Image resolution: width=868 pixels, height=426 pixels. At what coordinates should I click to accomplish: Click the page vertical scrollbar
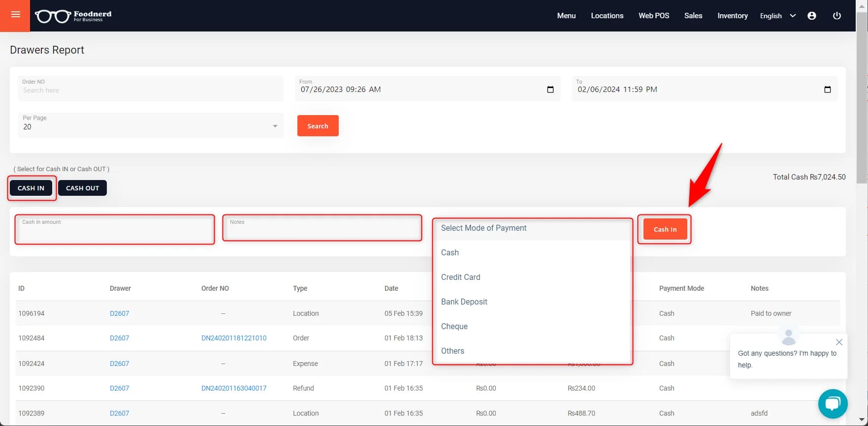862,98
